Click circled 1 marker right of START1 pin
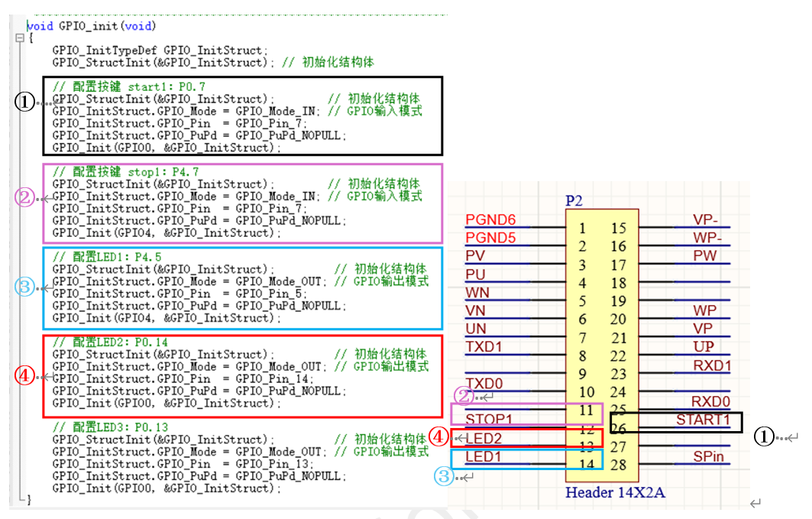812x519 pixels. click(765, 436)
